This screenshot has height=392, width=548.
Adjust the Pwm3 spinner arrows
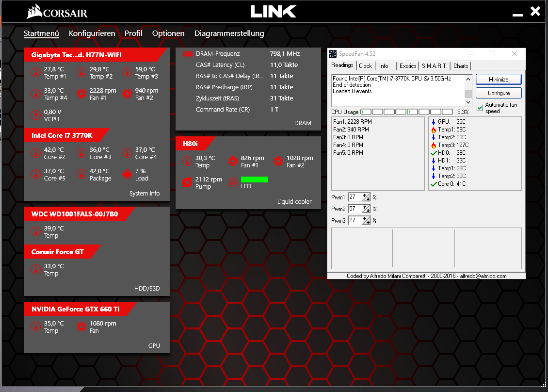tap(366, 220)
